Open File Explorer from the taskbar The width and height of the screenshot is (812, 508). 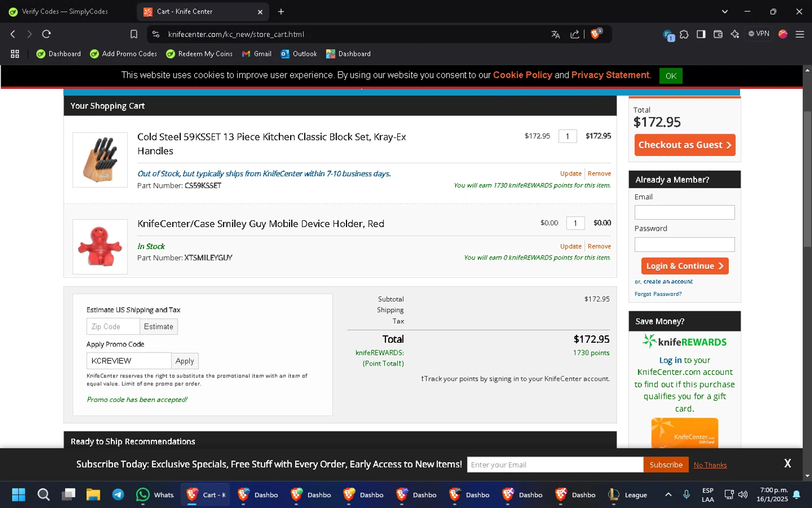(x=93, y=494)
